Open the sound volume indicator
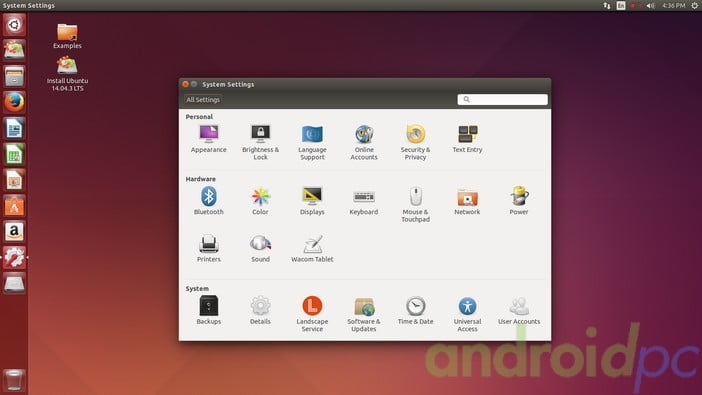The width and height of the screenshot is (702, 395). pyautogui.click(x=650, y=5)
